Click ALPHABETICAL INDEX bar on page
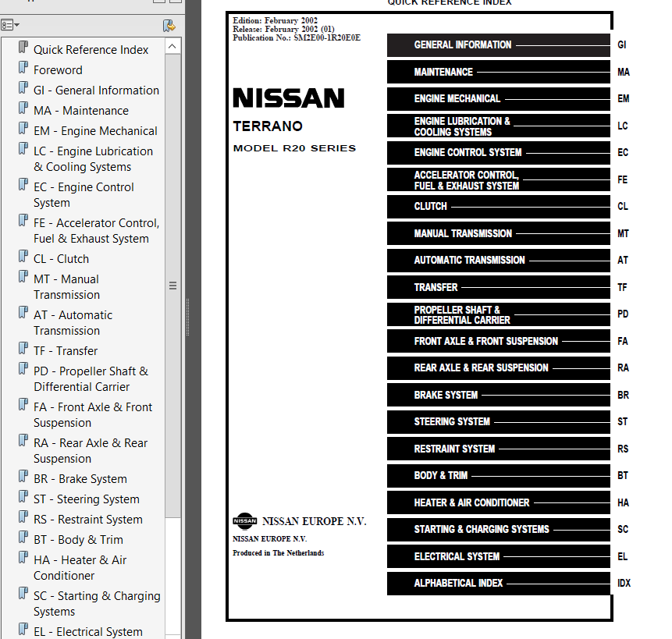The height and width of the screenshot is (639, 672). tap(499, 584)
